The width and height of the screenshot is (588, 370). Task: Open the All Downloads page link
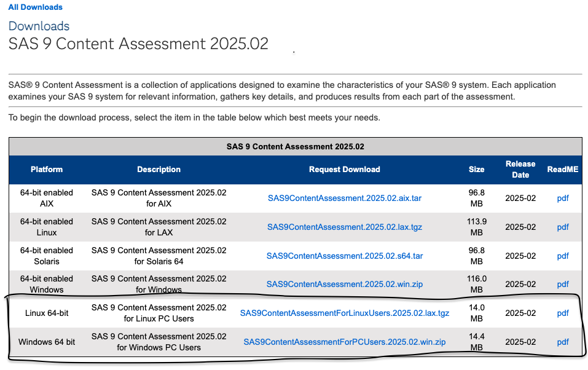[34, 7]
